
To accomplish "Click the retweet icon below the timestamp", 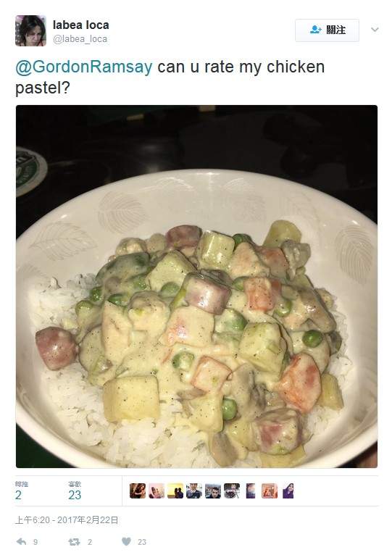I will [x=74, y=541].
